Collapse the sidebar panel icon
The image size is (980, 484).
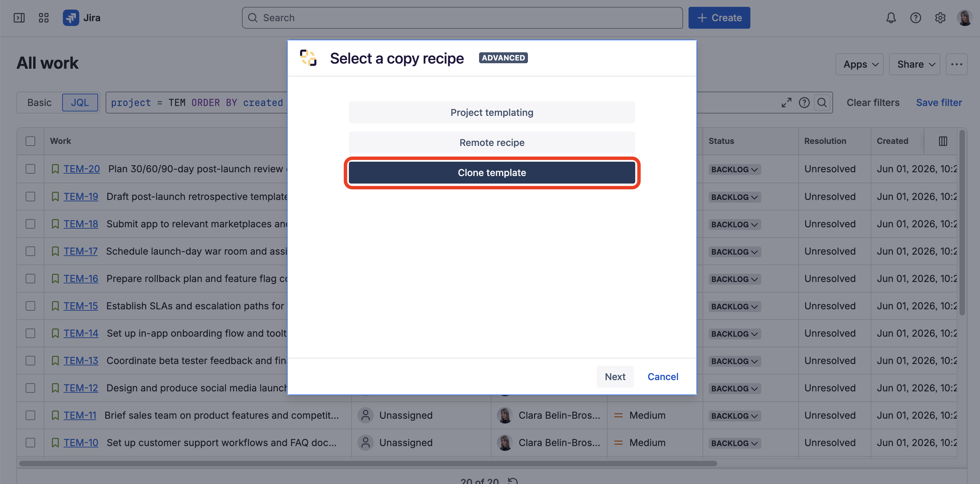pyautogui.click(x=19, y=18)
